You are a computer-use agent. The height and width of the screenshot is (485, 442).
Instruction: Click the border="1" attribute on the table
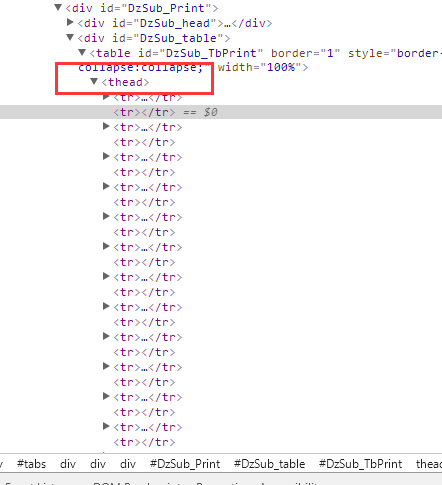click(305, 53)
